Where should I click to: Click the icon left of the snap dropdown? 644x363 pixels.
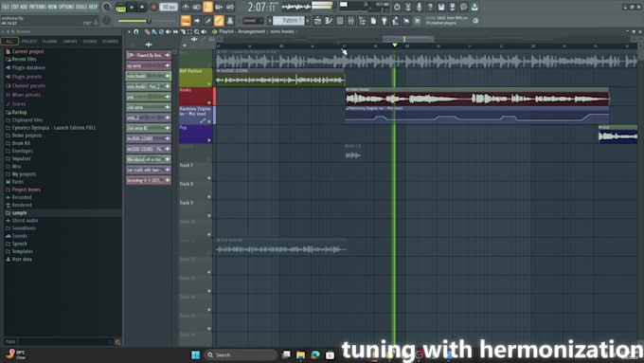point(230,21)
